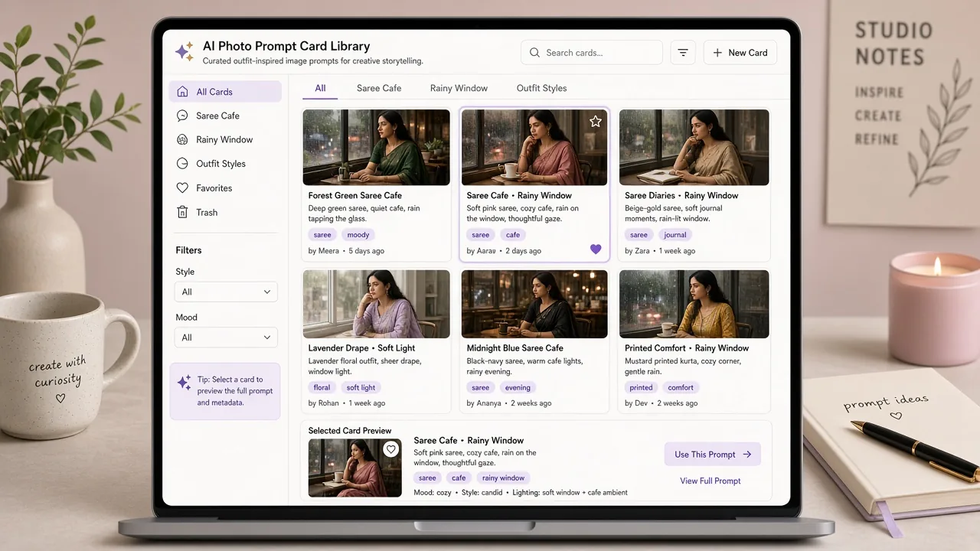Click the sparkle app logo icon
Screen dimensions: 980x551
point(185,51)
